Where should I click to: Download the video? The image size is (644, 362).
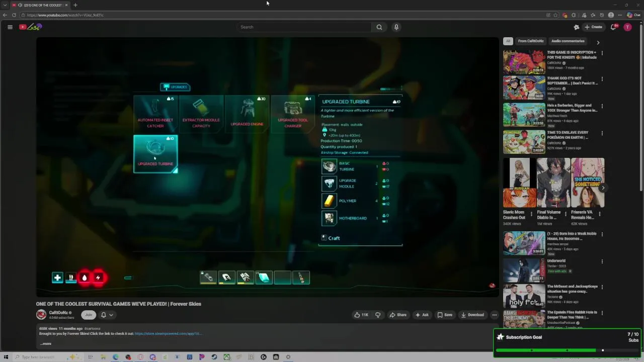point(472,315)
